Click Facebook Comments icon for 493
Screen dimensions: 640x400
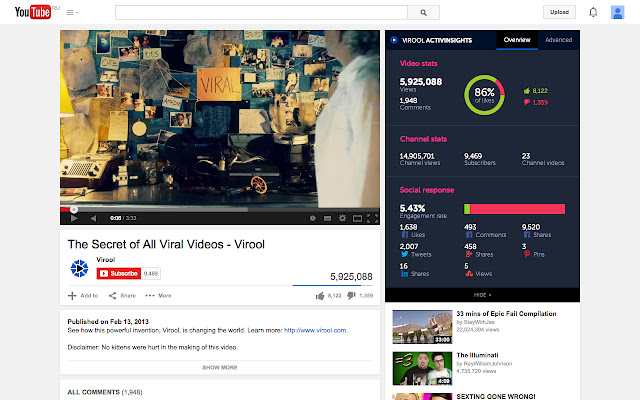(469, 235)
